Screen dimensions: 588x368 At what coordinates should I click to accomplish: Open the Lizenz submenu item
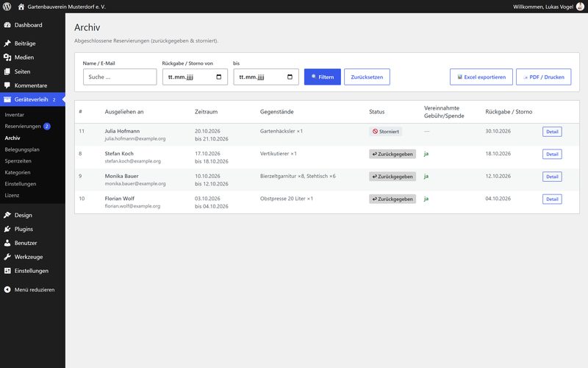click(12, 195)
